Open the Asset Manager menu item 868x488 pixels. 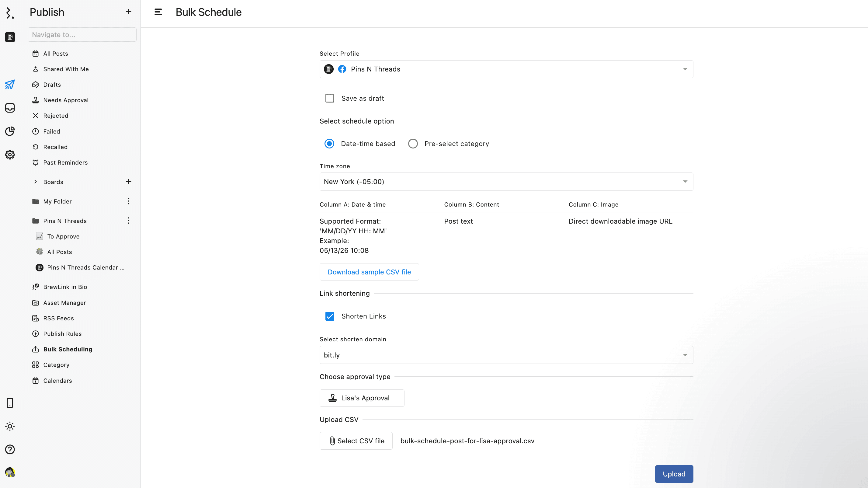pos(64,303)
